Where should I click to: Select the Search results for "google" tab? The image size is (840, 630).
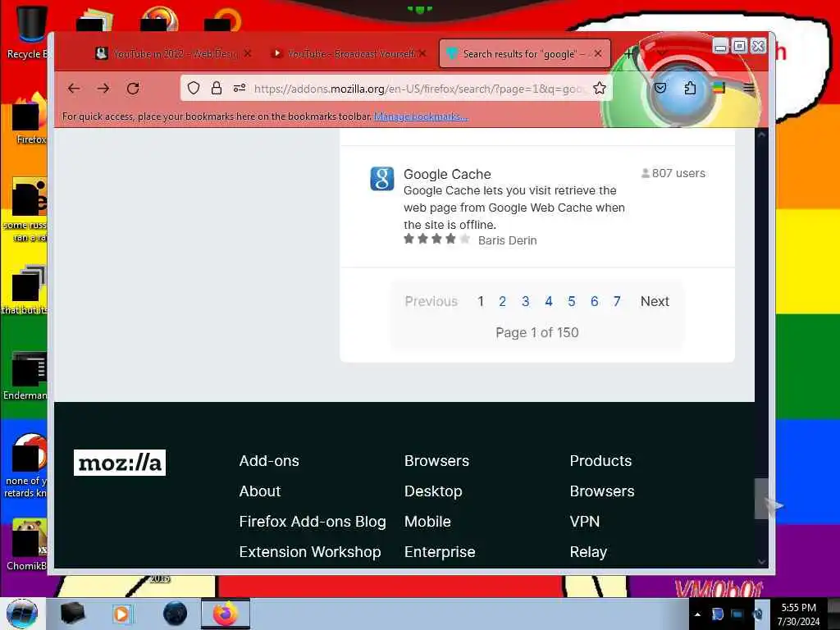[524, 53]
